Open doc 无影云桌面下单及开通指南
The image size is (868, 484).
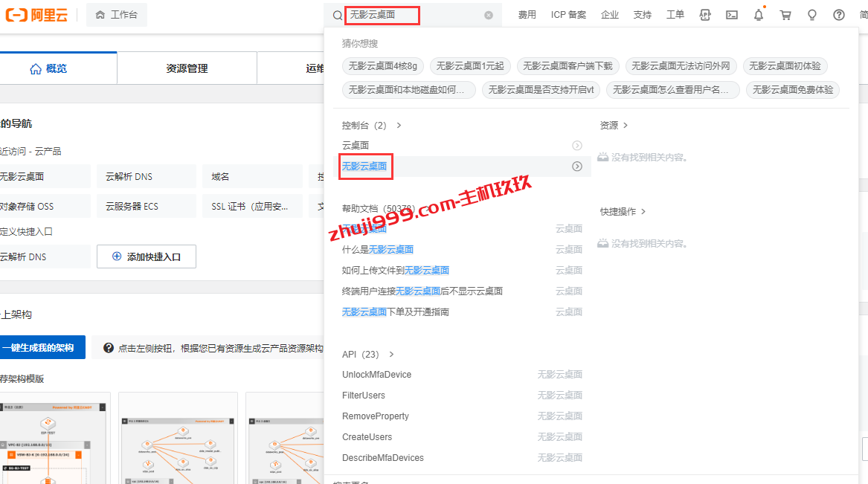click(395, 312)
